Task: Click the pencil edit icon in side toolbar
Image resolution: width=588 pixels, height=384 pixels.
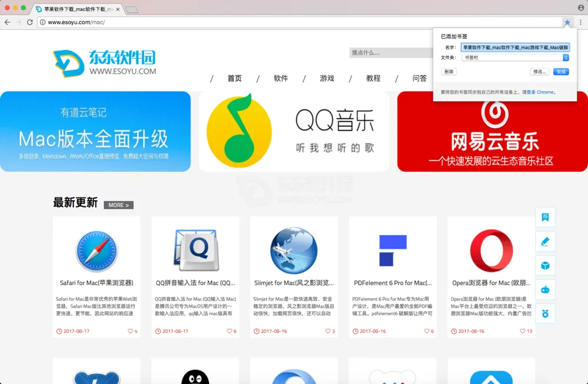Action: point(545,241)
